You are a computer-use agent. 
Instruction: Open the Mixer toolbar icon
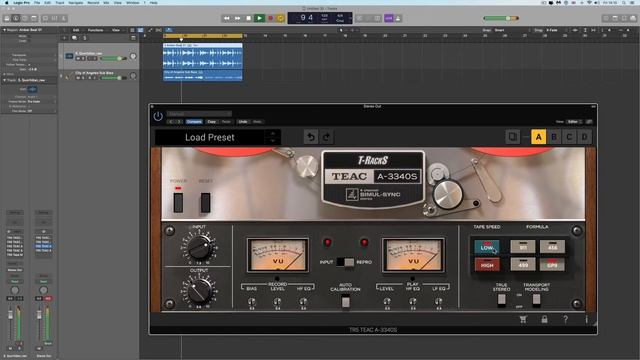coord(54,18)
